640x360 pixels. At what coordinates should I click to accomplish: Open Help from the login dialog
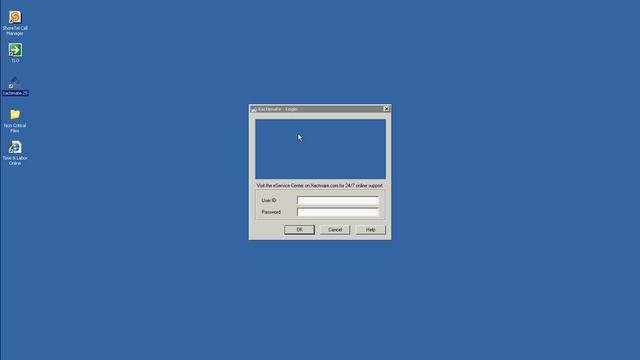point(370,230)
